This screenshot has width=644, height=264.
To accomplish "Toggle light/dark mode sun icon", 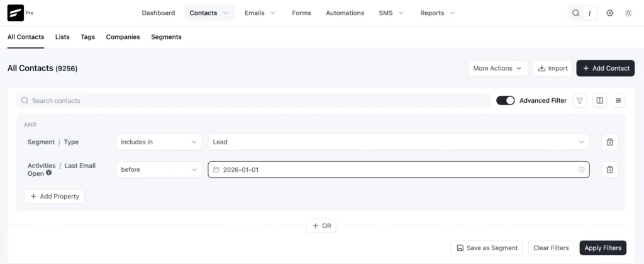I will (x=628, y=13).
